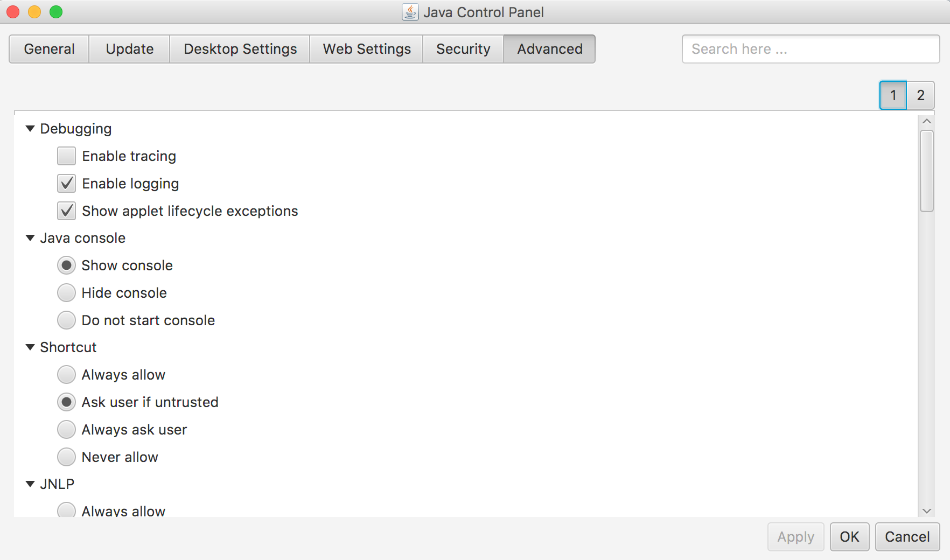Viewport: 950px width, 560px height.
Task: Switch to the Security tab
Action: (x=463, y=49)
